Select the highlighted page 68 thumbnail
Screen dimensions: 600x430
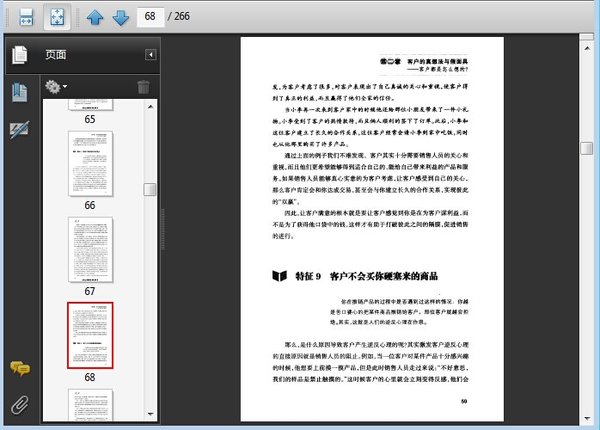coord(89,335)
